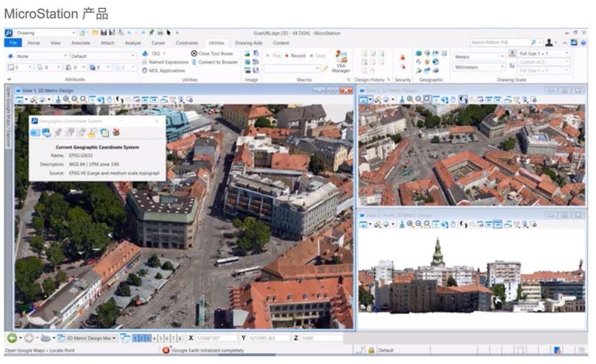Open the Meters master unit dropdown
The width and height of the screenshot is (596, 364).
[479, 57]
